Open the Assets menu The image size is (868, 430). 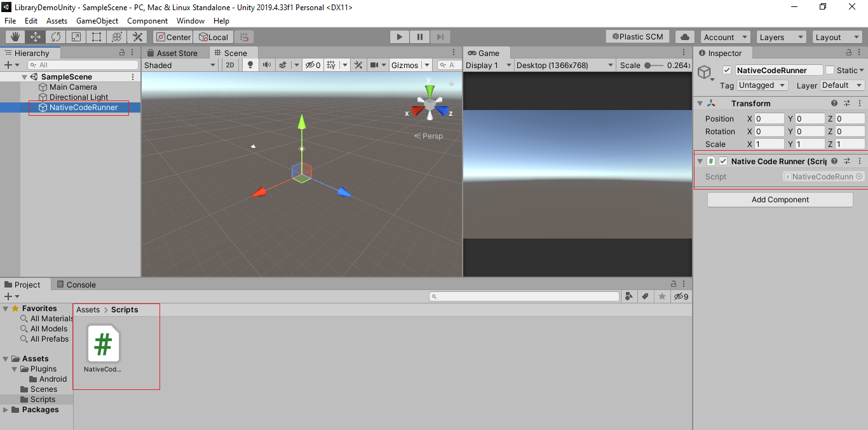[x=57, y=21]
